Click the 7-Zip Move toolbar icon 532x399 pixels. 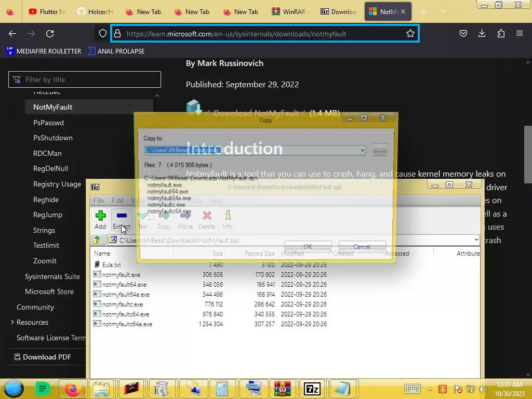pyautogui.click(x=185, y=220)
